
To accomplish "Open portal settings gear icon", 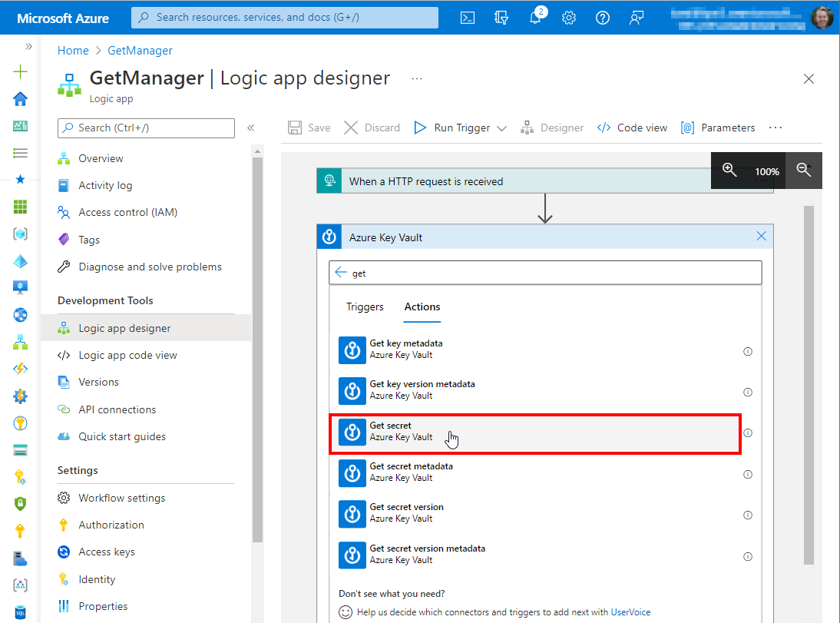I will tap(569, 18).
